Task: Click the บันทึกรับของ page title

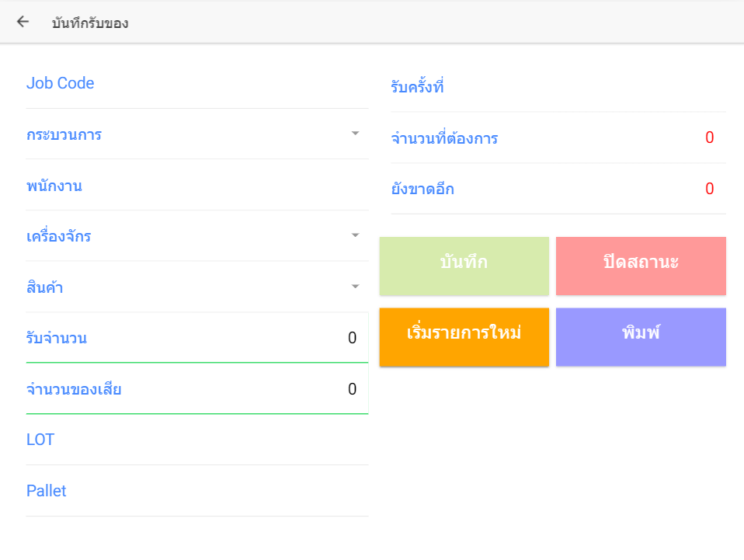Action: 90,23
